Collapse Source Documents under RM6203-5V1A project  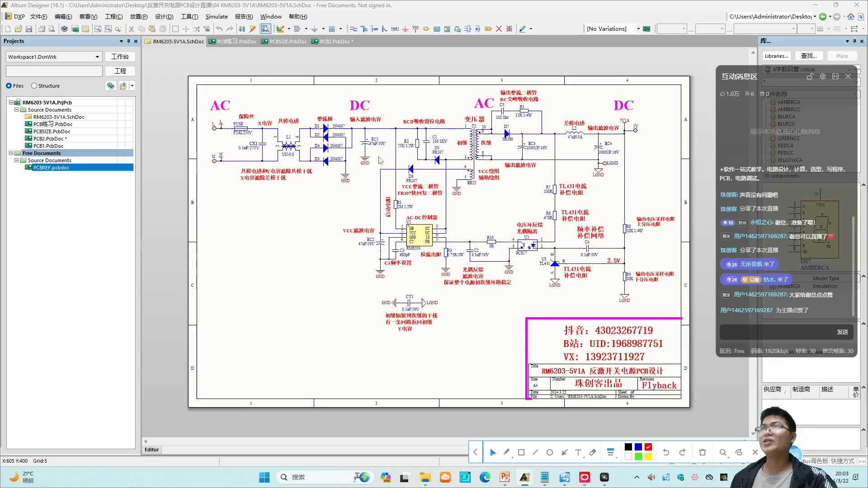pyautogui.click(x=17, y=110)
